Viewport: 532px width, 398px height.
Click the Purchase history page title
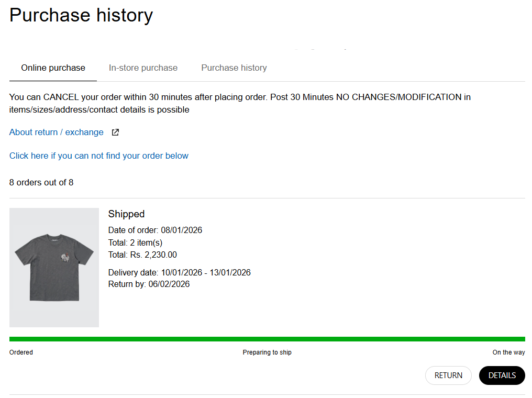tap(81, 15)
